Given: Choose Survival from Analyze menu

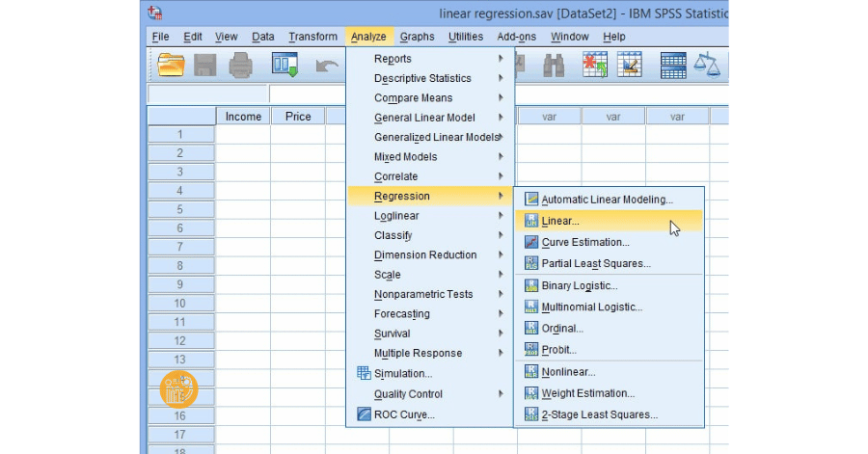Looking at the screenshot, I should (x=392, y=334).
